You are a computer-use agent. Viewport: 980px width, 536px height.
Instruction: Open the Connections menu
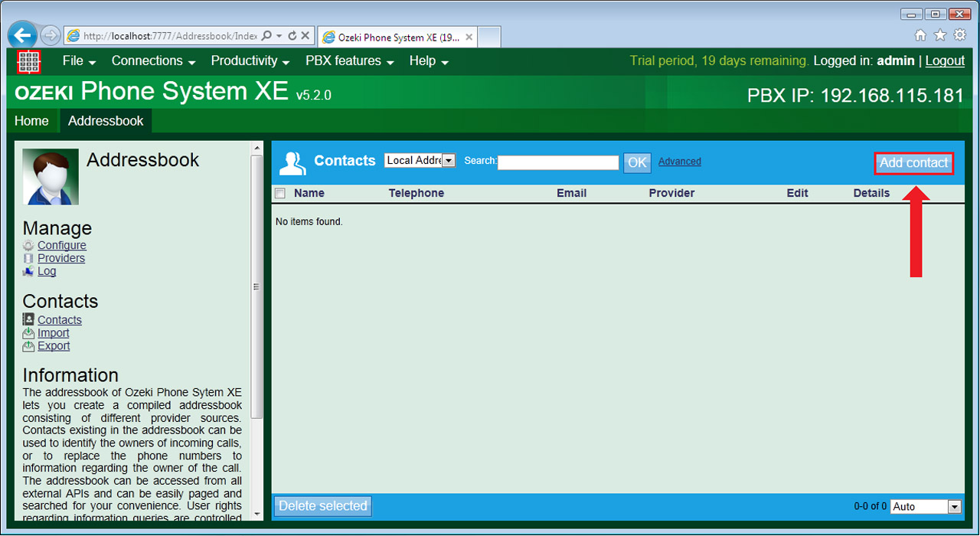pos(153,61)
